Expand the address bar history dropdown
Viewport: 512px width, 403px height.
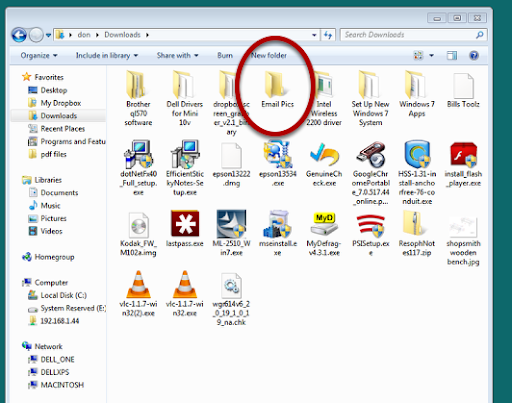pos(314,35)
